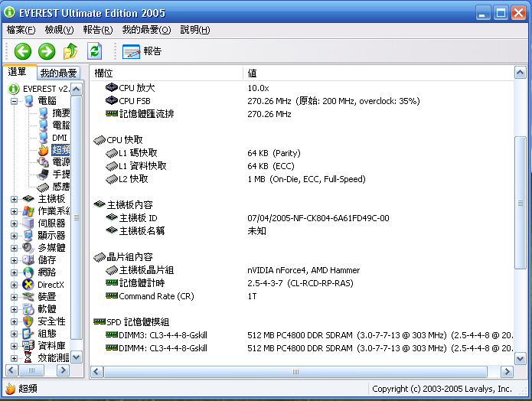
Task: Click tree panel horizontal scrollbar right arrow
Action: point(63,370)
